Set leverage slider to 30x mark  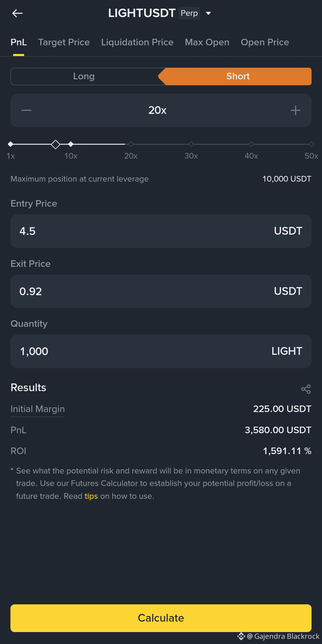pos(191,144)
